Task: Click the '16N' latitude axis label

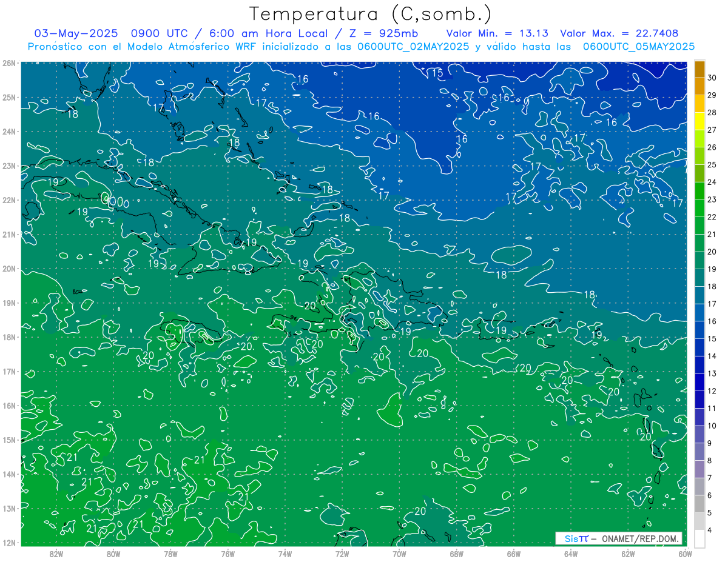Action: [x=9, y=406]
